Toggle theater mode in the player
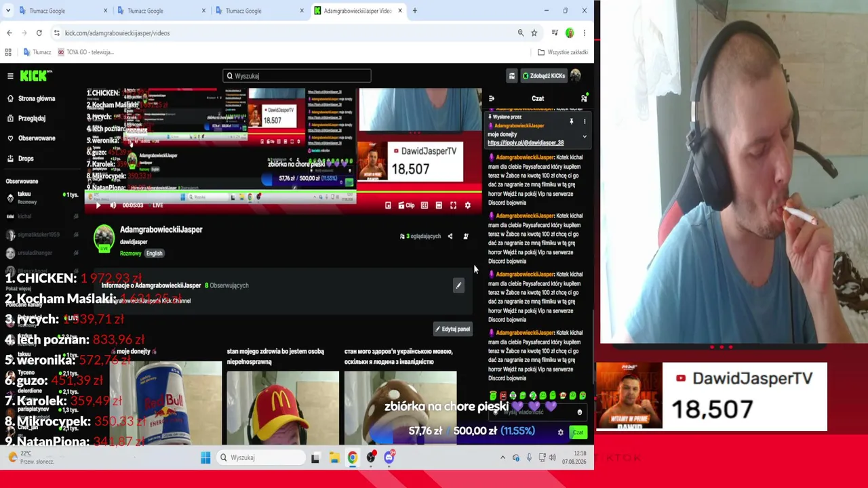Screen dimensions: 868x488 tap(439, 205)
